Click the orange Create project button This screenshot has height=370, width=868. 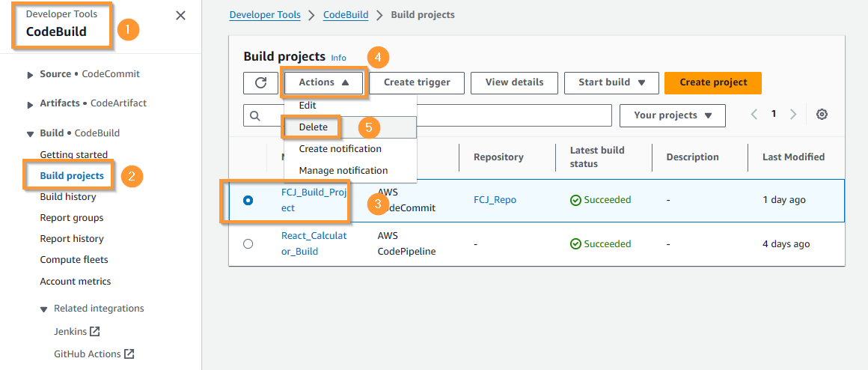(x=713, y=82)
